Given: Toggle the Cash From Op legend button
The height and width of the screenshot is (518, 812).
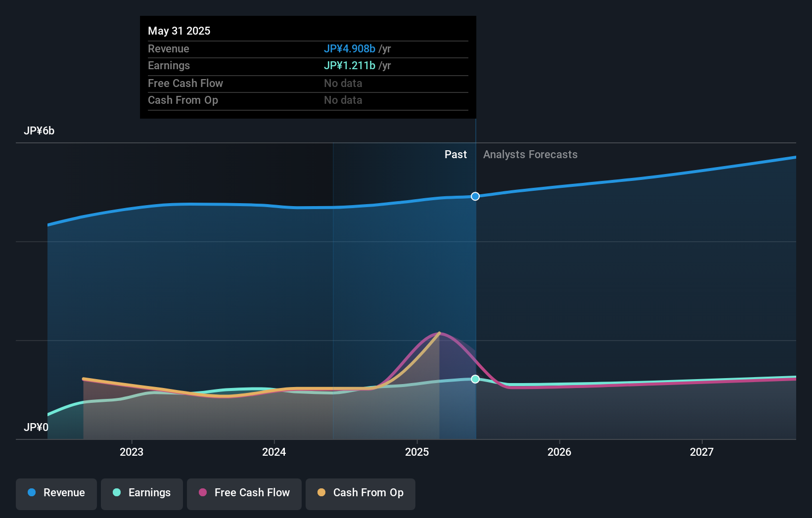Looking at the screenshot, I should coord(361,494).
